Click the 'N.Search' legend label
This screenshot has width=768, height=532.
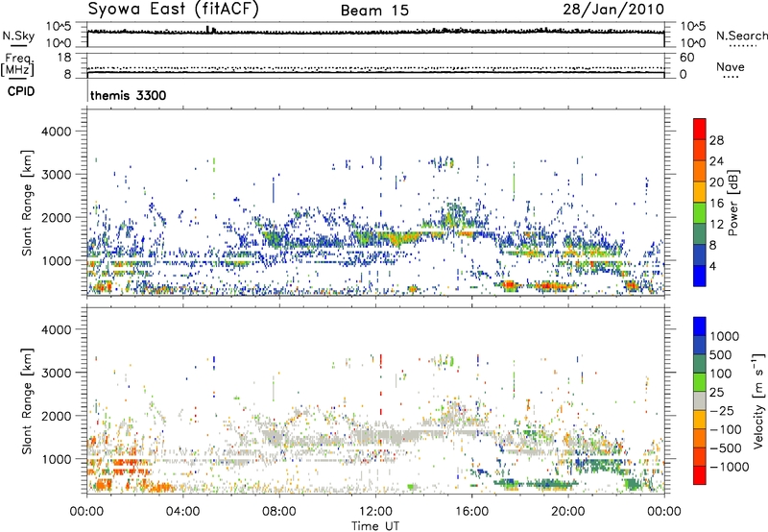click(742, 36)
